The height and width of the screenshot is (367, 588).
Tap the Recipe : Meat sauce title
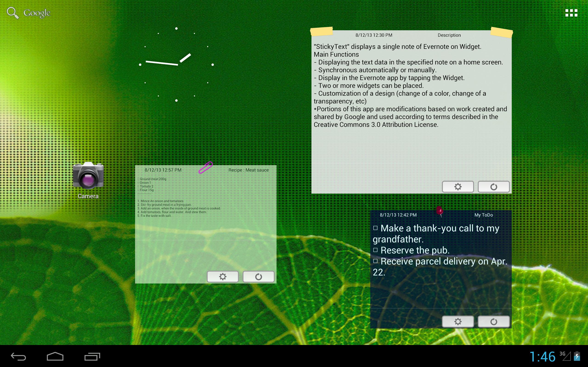pos(248,170)
